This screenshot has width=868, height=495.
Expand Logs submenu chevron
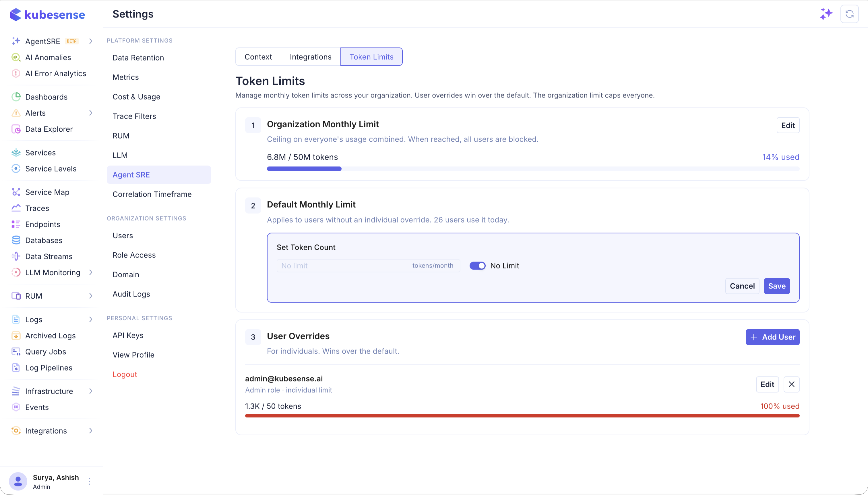click(x=90, y=319)
